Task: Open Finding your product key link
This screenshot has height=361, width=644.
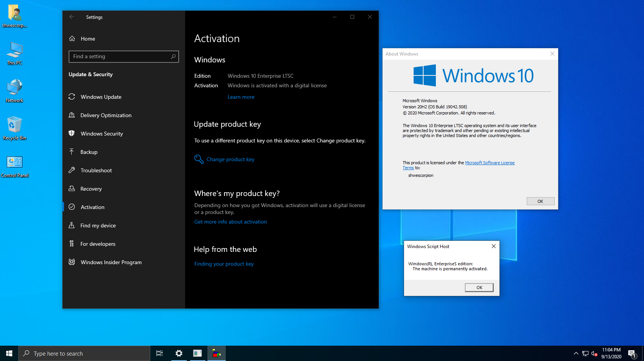Action: pos(224,264)
